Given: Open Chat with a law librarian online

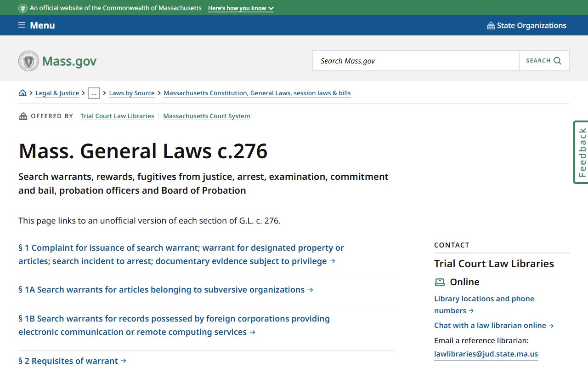Looking at the screenshot, I should (494, 325).
